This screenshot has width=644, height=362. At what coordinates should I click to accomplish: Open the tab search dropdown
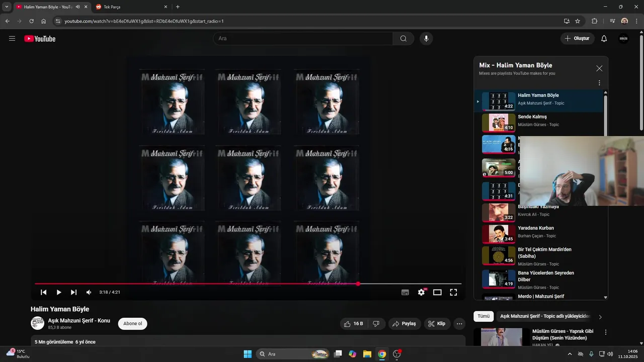[x=7, y=7]
